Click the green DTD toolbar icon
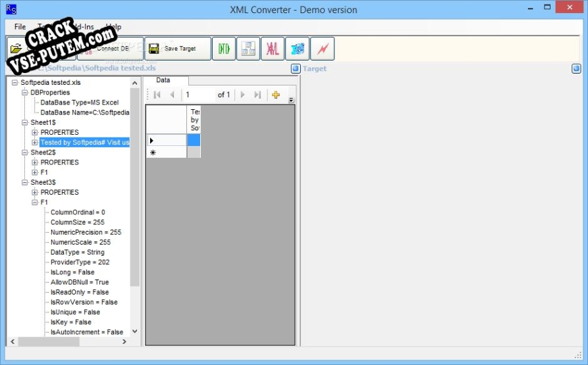Image resolution: width=588 pixels, height=365 pixels. point(224,49)
